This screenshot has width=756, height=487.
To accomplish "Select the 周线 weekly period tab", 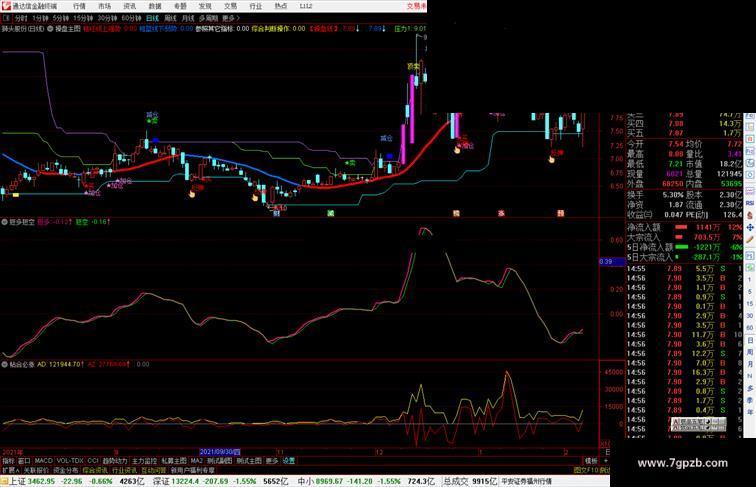I will (x=170, y=18).
